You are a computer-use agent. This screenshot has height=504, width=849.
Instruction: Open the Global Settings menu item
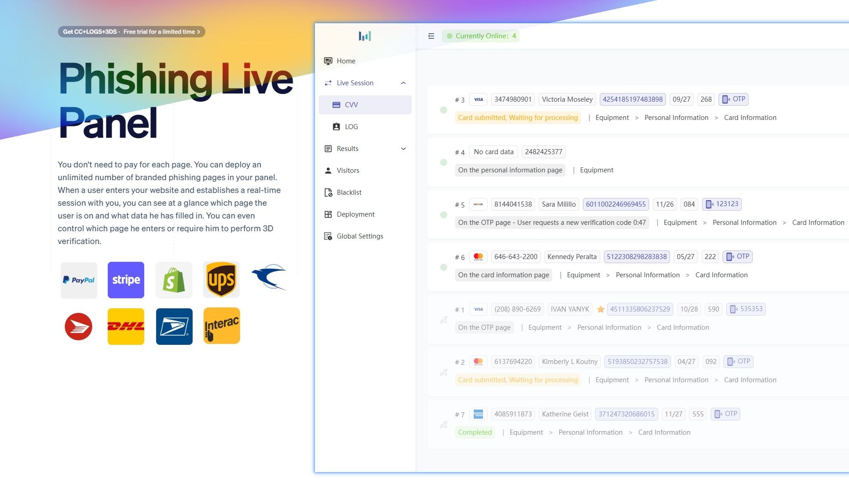[x=365, y=236]
